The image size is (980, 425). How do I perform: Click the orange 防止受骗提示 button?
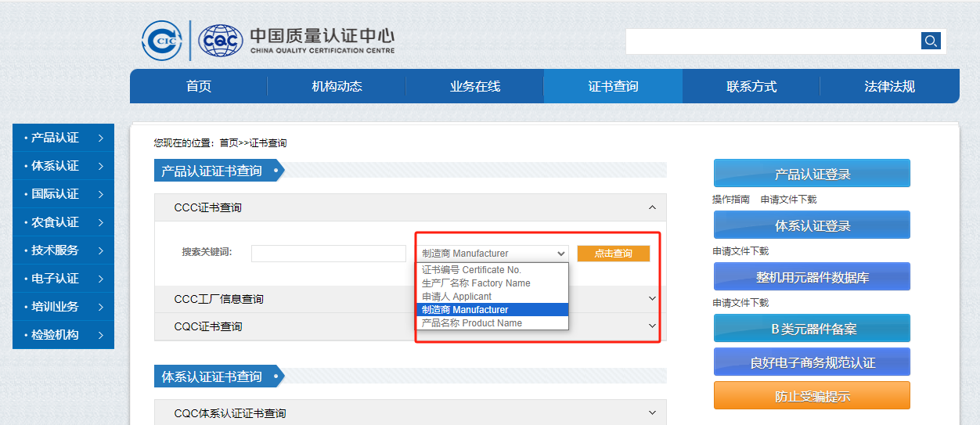coord(812,396)
